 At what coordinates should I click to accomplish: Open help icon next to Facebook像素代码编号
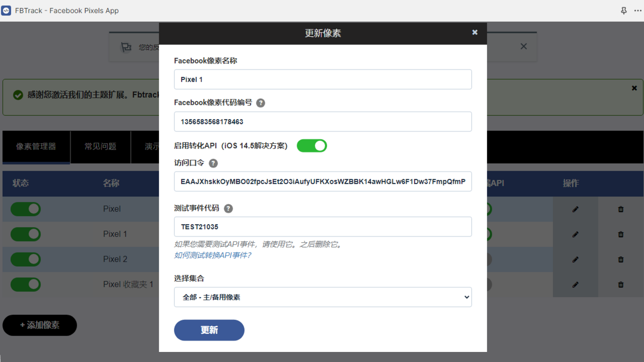click(x=261, y=103)
